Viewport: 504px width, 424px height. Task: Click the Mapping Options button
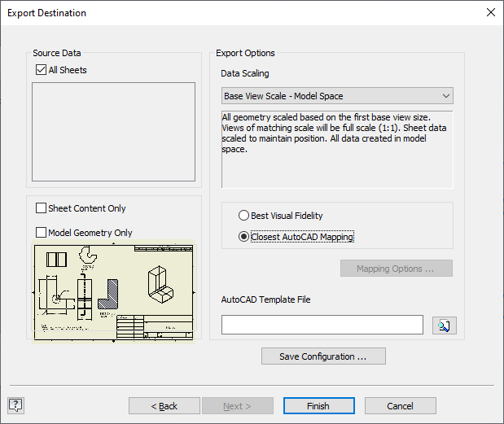click(397, 269)
